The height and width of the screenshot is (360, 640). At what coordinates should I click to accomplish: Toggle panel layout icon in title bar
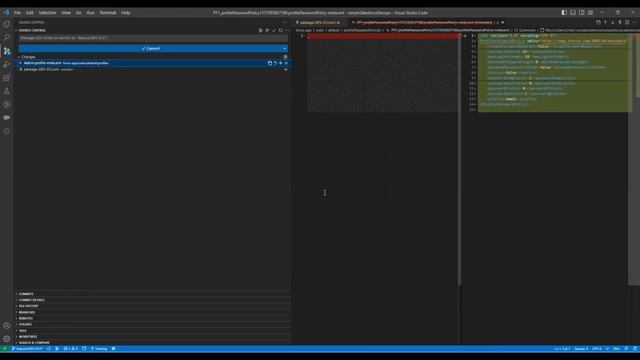(x=573, y=13)
